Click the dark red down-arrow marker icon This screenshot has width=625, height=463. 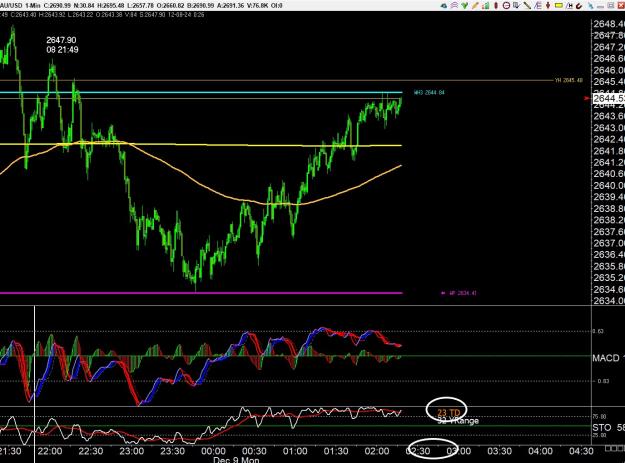coord(548,6)
